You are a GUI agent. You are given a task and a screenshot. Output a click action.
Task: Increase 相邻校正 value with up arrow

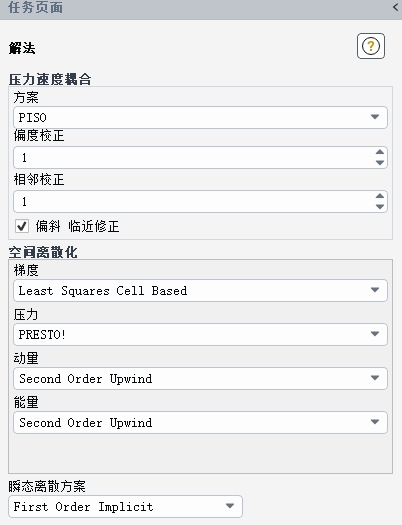pyautogui.click(x=380, y=196)
